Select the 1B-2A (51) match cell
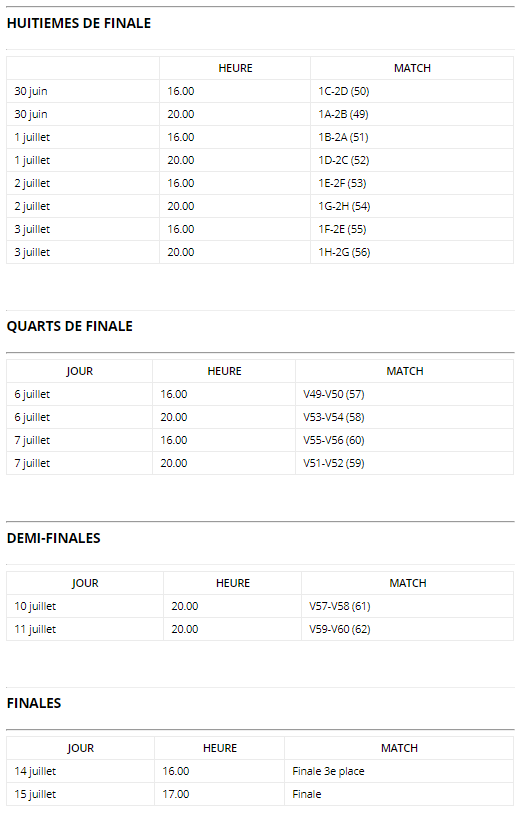 412,137
